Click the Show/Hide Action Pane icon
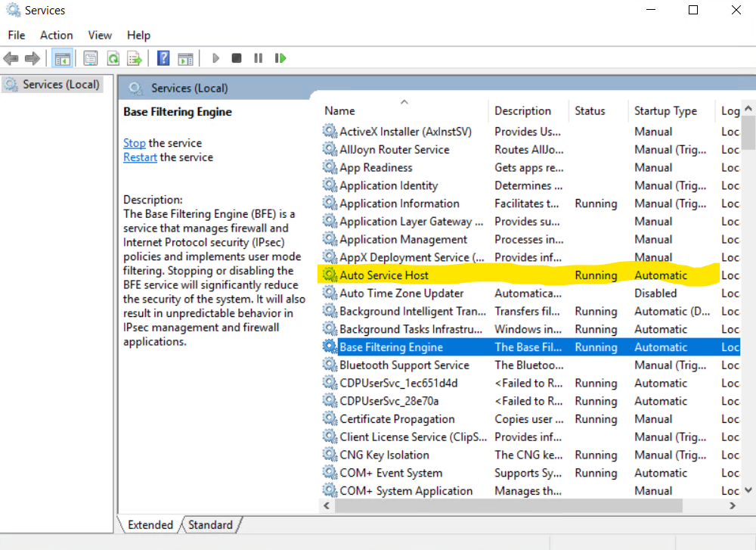Viewport: 756px width, 550px height. point(185,58)
